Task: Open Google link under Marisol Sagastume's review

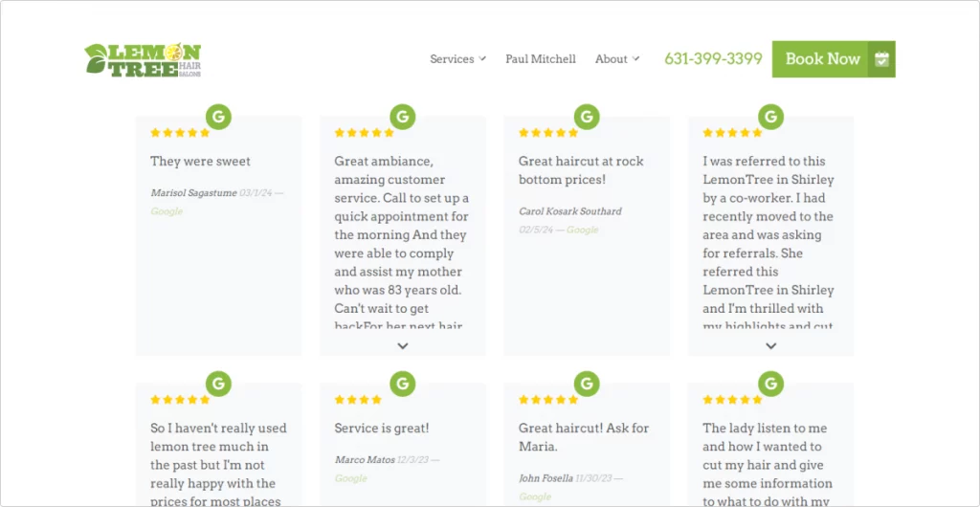Action: (167, 211)
